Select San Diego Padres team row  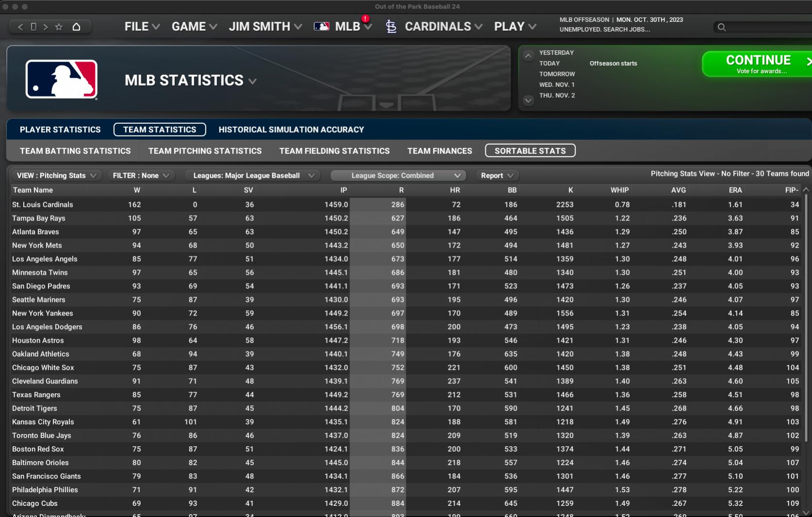[x=406, y=286]
